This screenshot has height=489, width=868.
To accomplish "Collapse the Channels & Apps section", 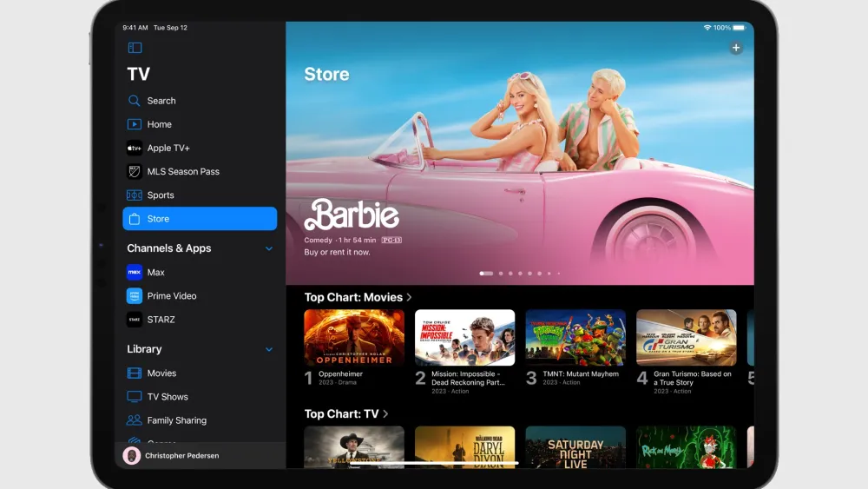I will click(x=268, y=248).
